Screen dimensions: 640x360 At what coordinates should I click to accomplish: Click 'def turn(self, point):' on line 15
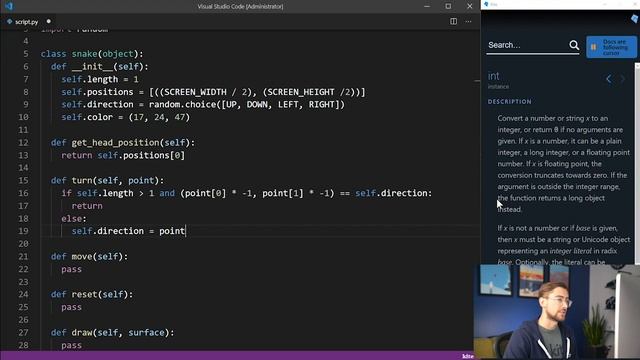[x=107, y=180]
